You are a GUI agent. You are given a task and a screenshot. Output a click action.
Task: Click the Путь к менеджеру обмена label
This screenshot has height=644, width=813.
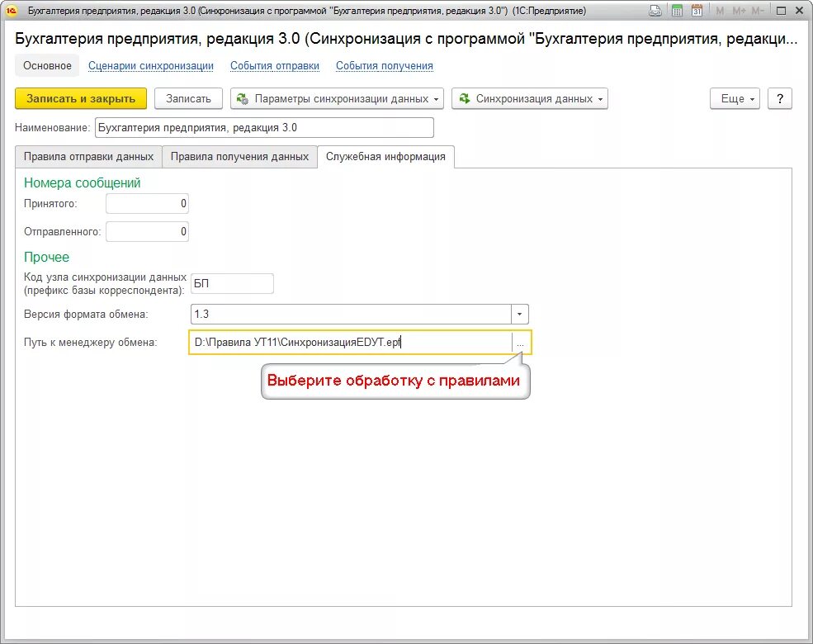(x=90, y=342)
